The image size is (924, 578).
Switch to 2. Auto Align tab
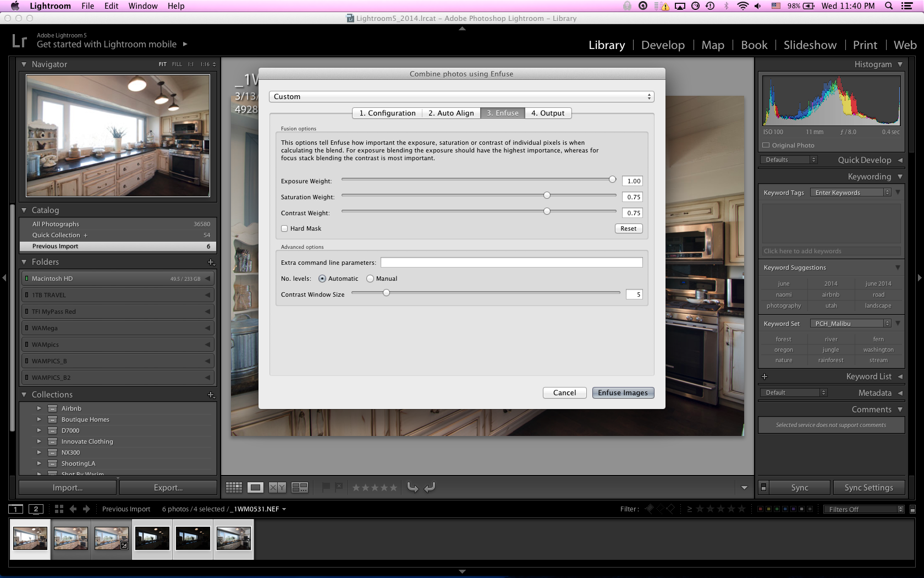451,113
